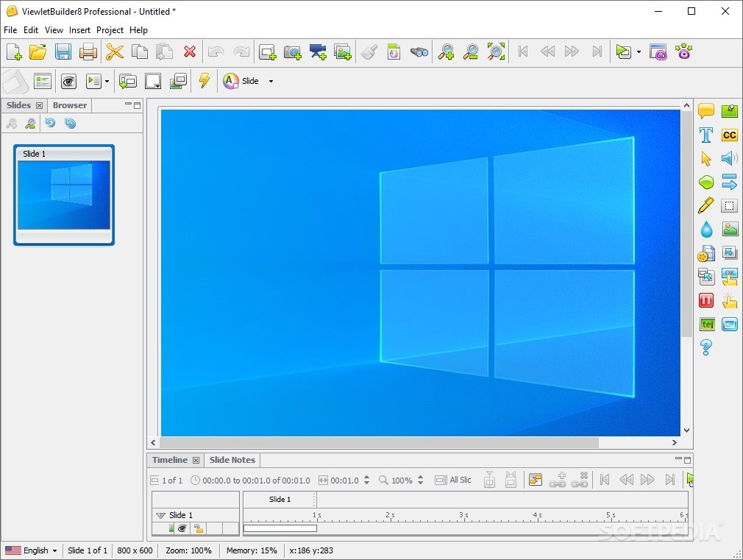
Task: Add a question with the question mark icon
Action: tap(706, 347)
